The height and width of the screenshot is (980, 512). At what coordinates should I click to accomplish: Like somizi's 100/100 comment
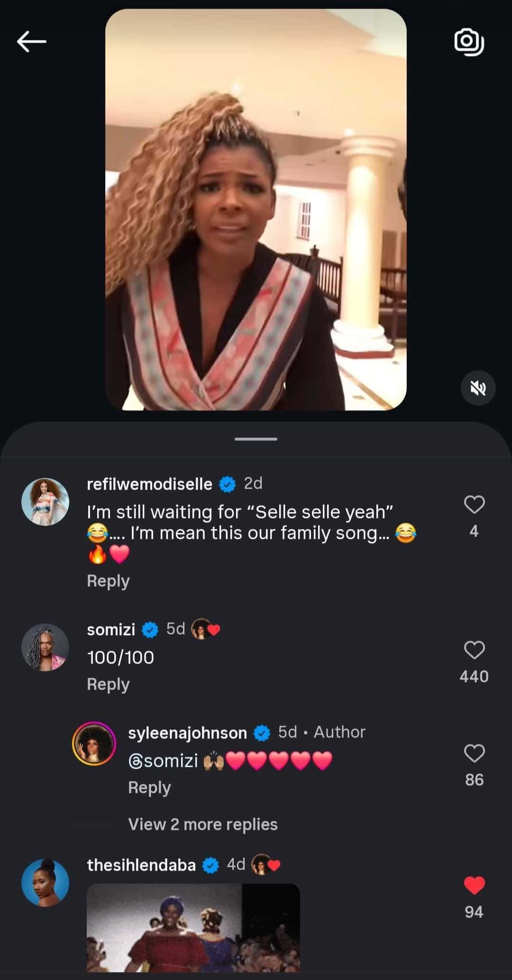[474, 650]
